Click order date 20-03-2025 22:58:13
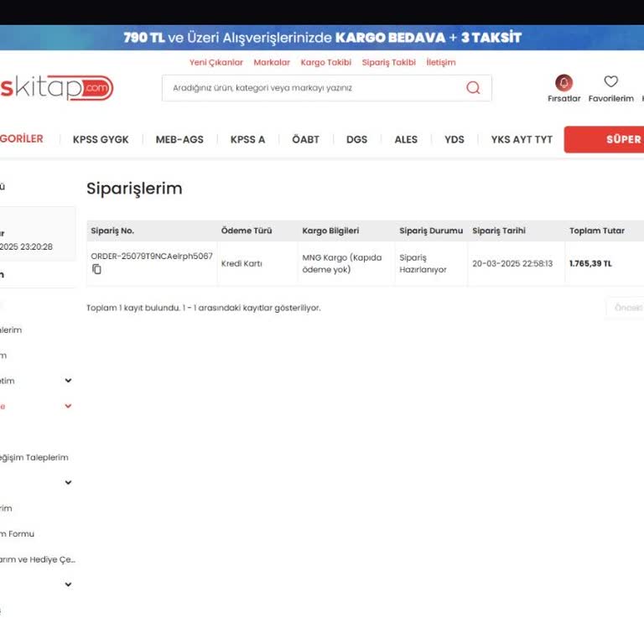Screen dimensions: 644x644 tap(512, 263)
